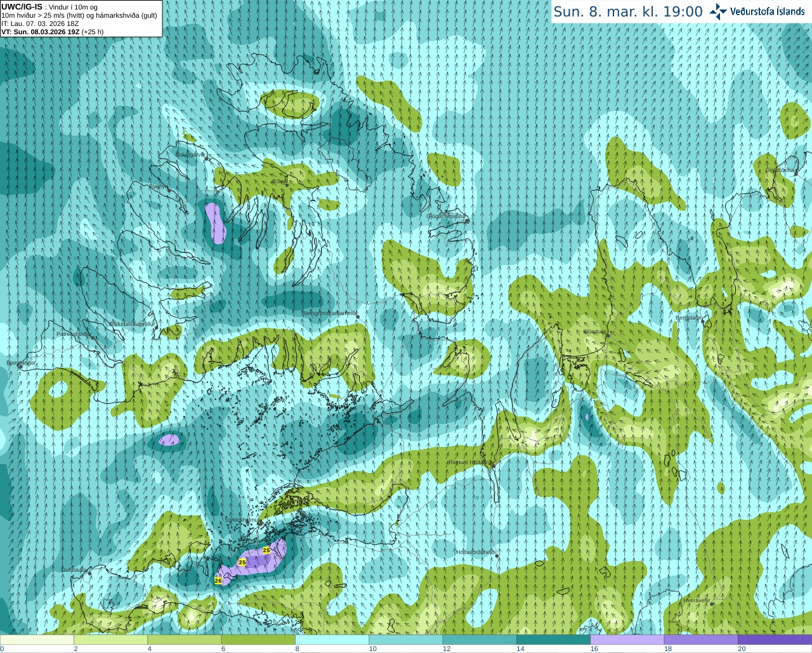Click the legend scale value 20

[742, 649]
